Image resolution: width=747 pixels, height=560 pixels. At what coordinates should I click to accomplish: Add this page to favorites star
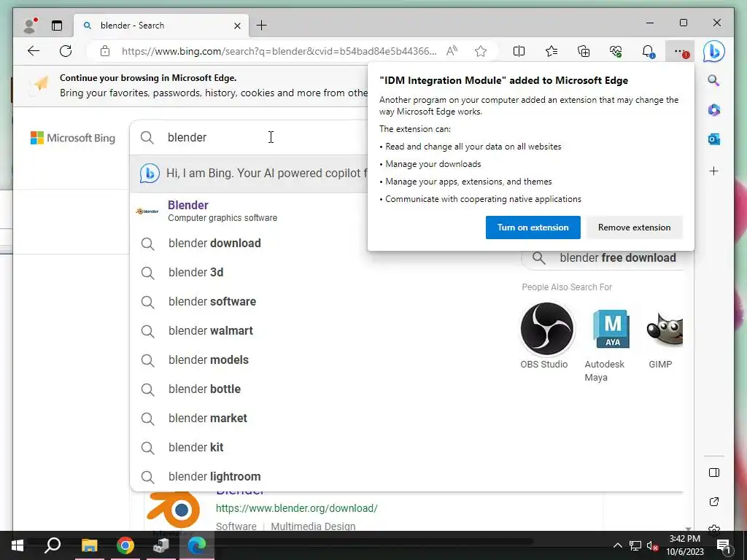pos(481,51)
